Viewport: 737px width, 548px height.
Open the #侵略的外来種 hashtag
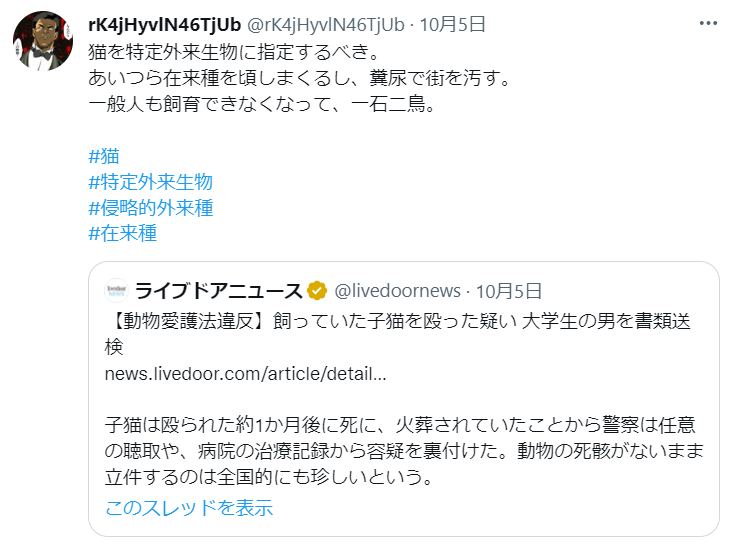tap(150, 208)
